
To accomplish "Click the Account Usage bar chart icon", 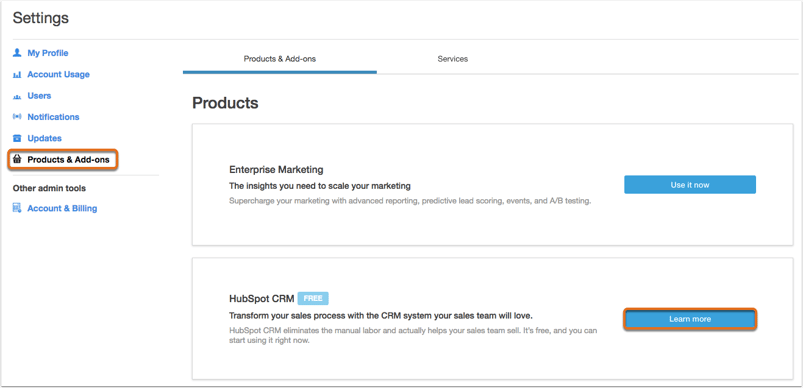I will 17,75.
